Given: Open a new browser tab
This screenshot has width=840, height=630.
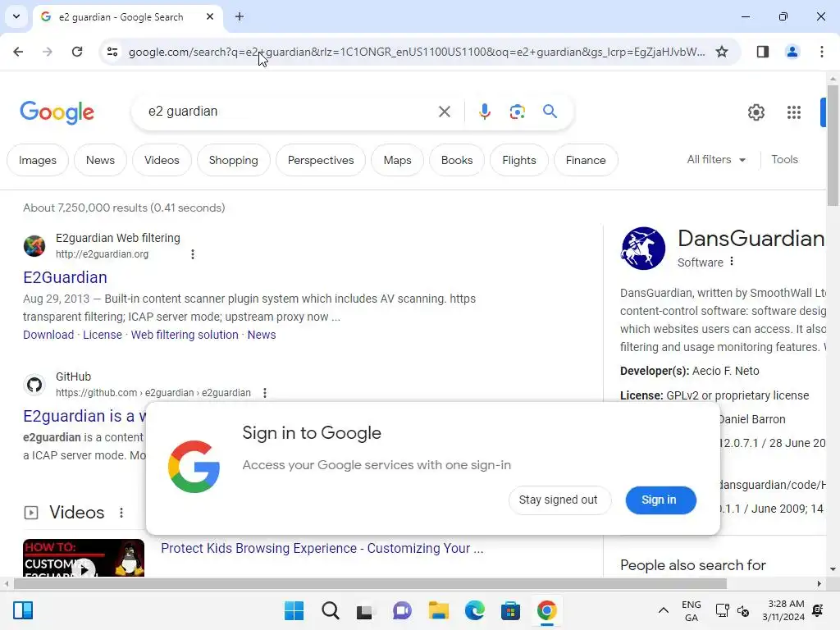Looking at the screenshot, I should (240, 16).
